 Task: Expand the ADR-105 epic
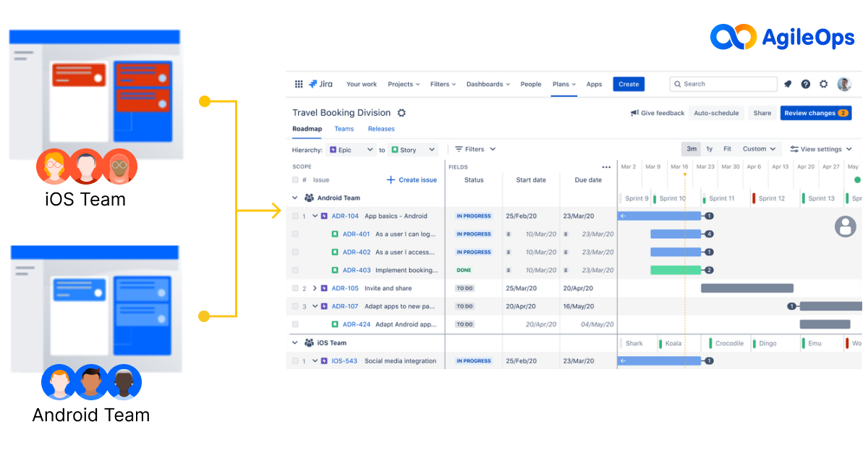point(315,289)
